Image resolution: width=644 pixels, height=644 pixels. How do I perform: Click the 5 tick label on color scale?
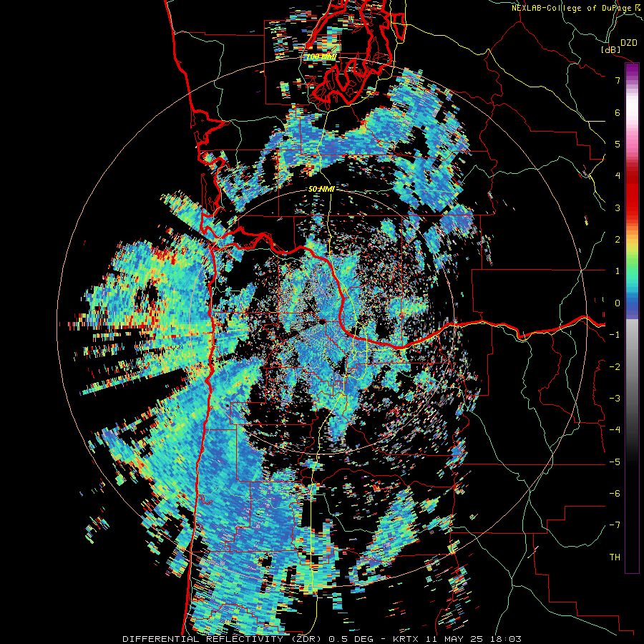(618, 144)
